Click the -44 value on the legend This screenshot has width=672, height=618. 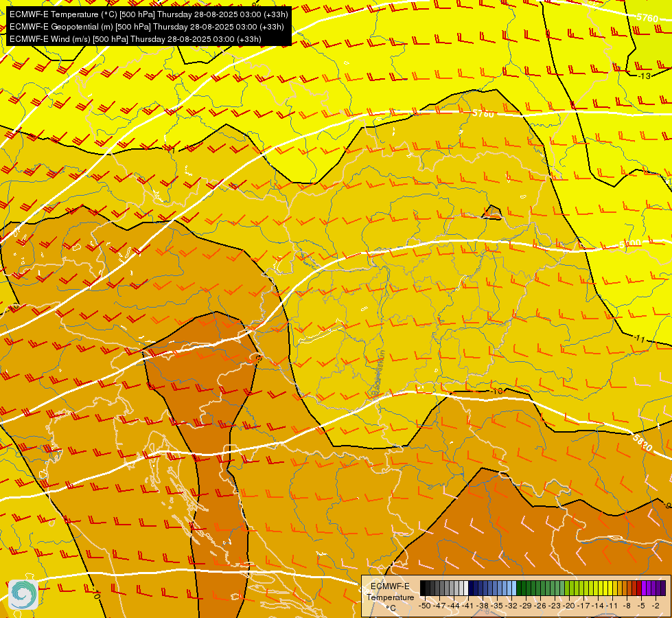point(454,606)
